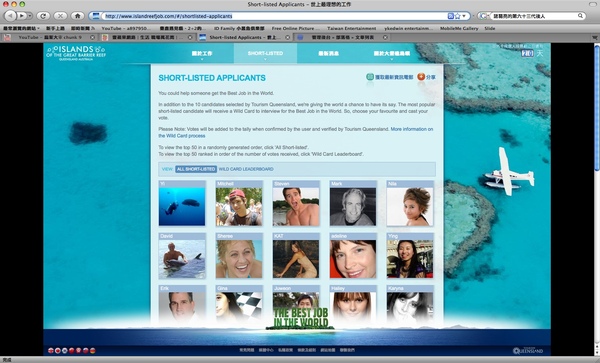This screenshot has width=600, height=363.
Task: Open applicant Erik's thumbnail
Action: [x=182, y=308]
